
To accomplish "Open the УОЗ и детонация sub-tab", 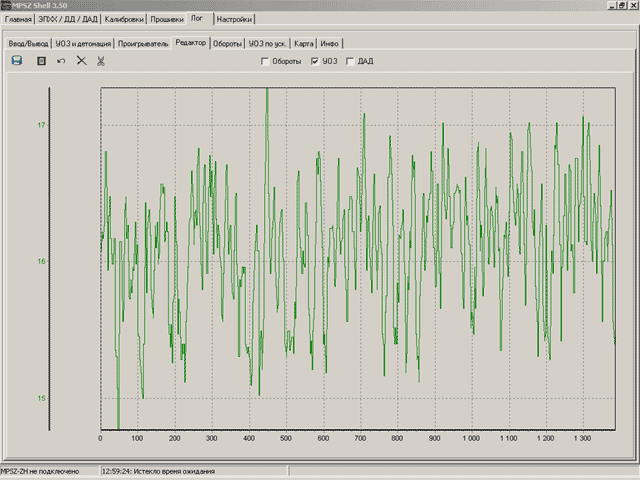I will pos(83,44).
